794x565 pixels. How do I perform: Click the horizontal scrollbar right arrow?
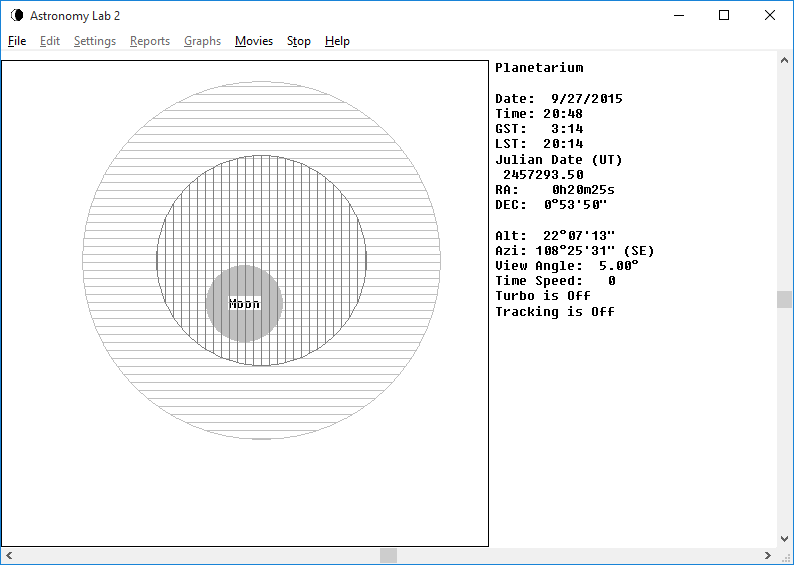coord(768,555)
